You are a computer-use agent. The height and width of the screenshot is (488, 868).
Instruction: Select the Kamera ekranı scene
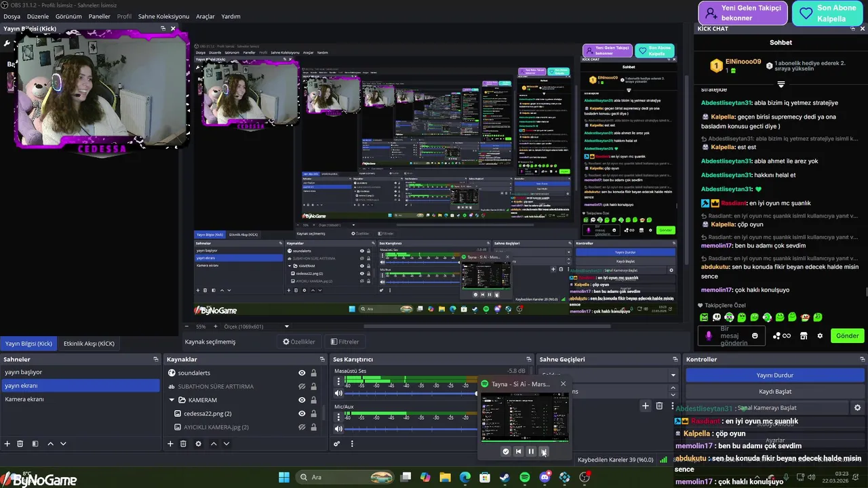(80, 399)
